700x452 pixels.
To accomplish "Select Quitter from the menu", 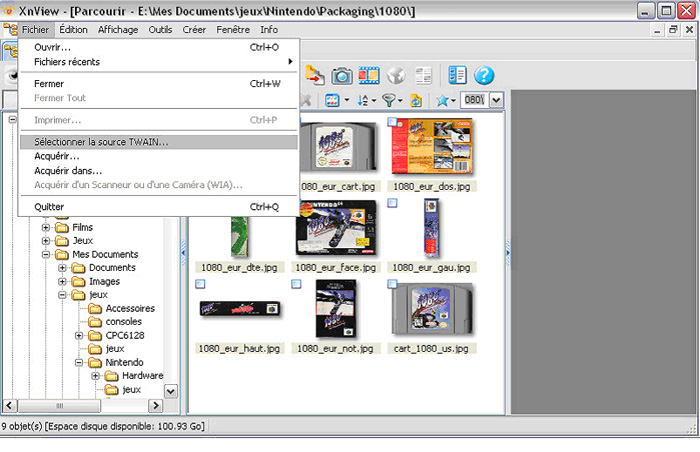I will 158,207.
